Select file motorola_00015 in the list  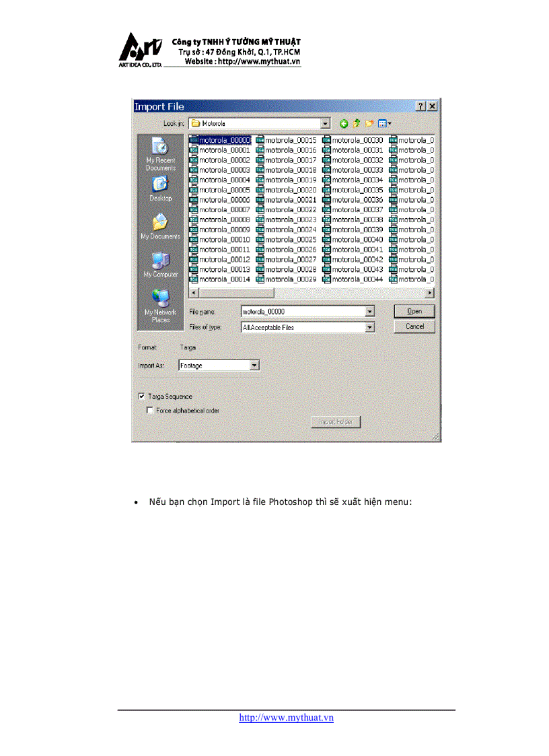pos(291,140)
